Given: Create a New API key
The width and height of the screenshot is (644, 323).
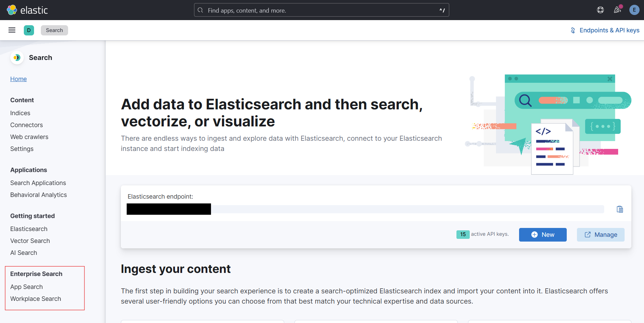Looking at the screenshot, I should coord(543,234).
